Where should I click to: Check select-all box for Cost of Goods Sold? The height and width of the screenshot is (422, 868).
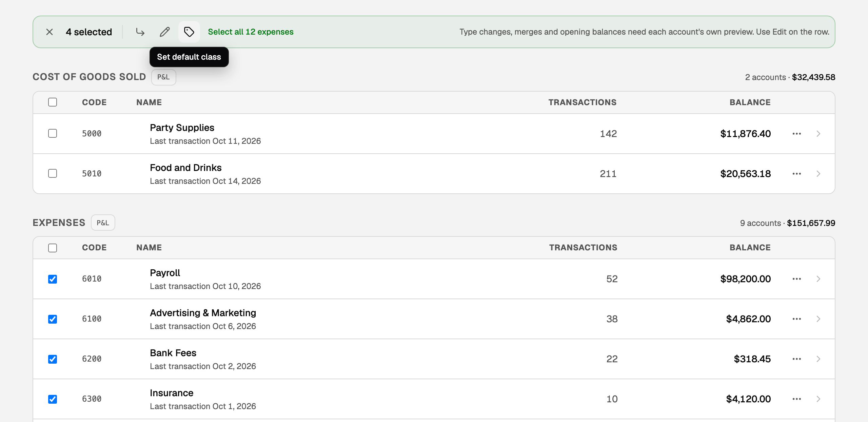(x=53, y=102)
